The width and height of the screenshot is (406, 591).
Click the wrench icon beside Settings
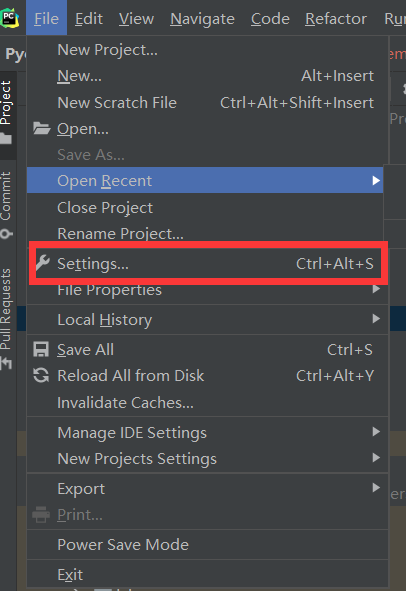[42, 263]
